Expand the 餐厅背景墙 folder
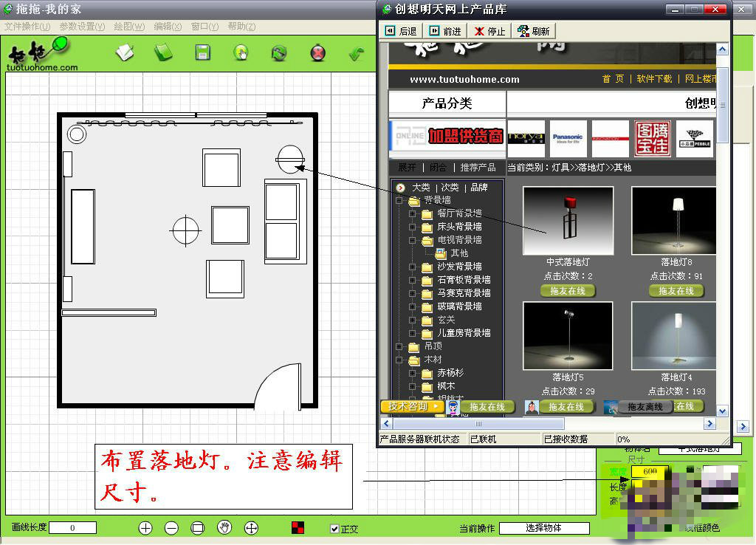The height and width of the screenshot is (545, 756). pos(412,213)
